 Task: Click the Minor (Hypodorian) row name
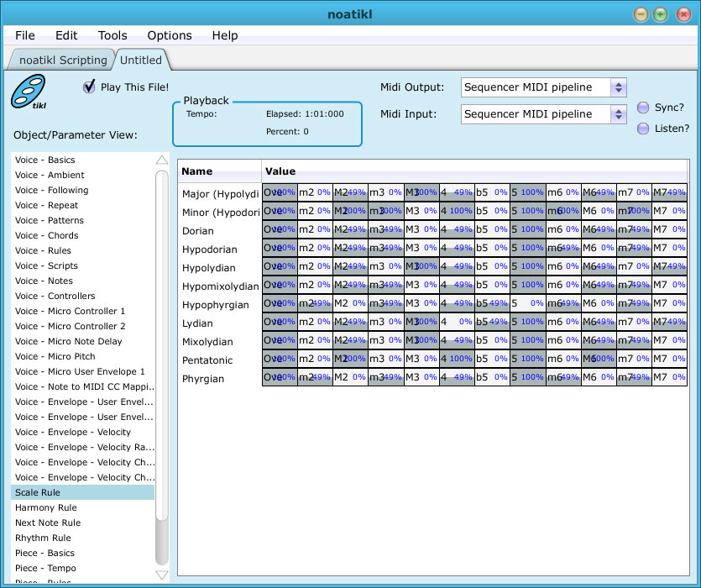[221, 213]
